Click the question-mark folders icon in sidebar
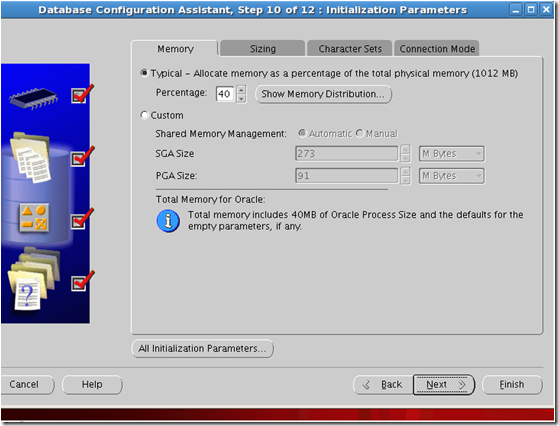The image size is (559, 426). click(33, 279)
